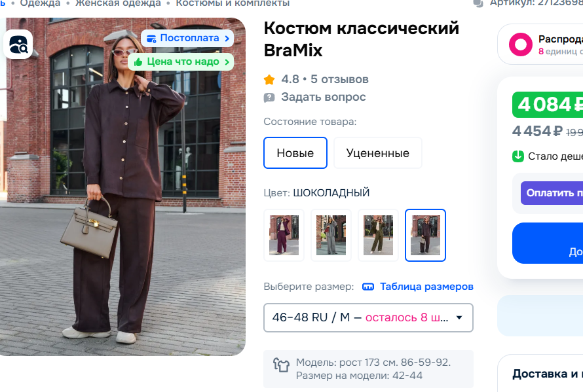This screenshot has width=583, height=392.
Task: Click the green down-arrow Стало дешевле icon
Action: 518,156
